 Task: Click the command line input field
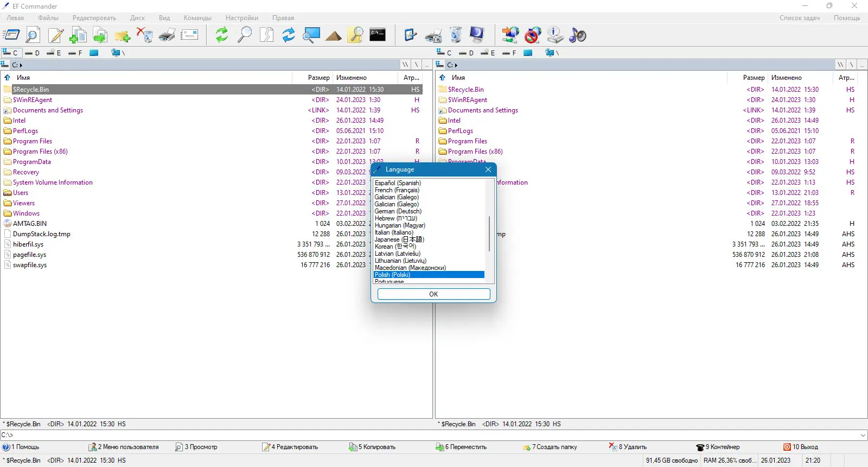pyautogui.click(x=429, y=435)
